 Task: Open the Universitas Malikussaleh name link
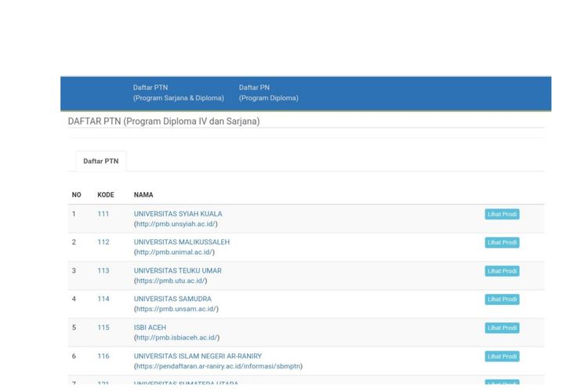pos(182,242)
